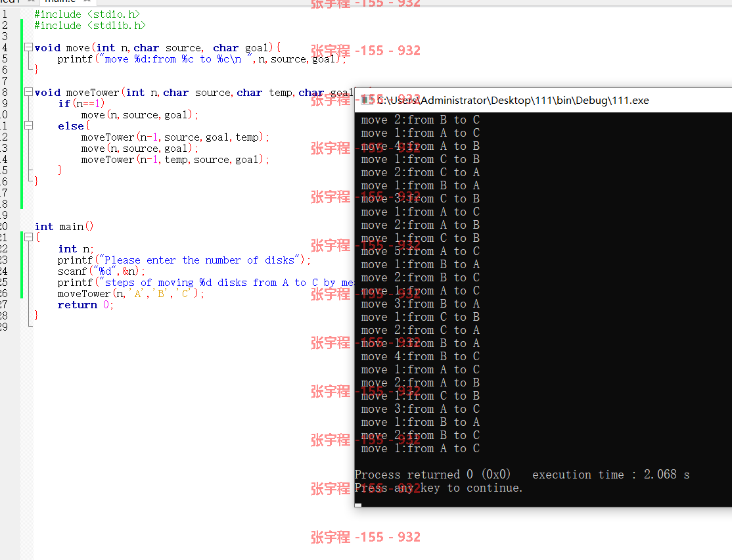Click the 111.exe console window title path
The width and height of the screenshot is (732, 560).
513,101
